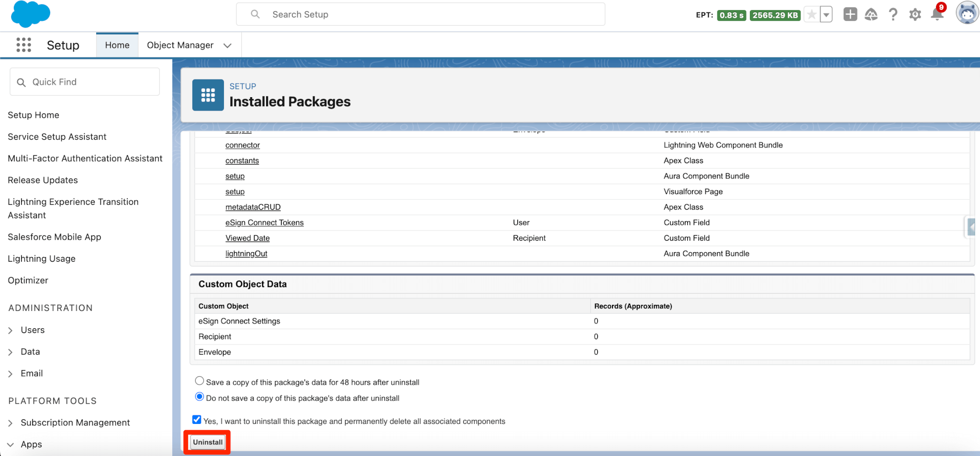Click the Uninstall button
Image resolution: width=980 pixels, height=456 pixels.
click(208, 442)
